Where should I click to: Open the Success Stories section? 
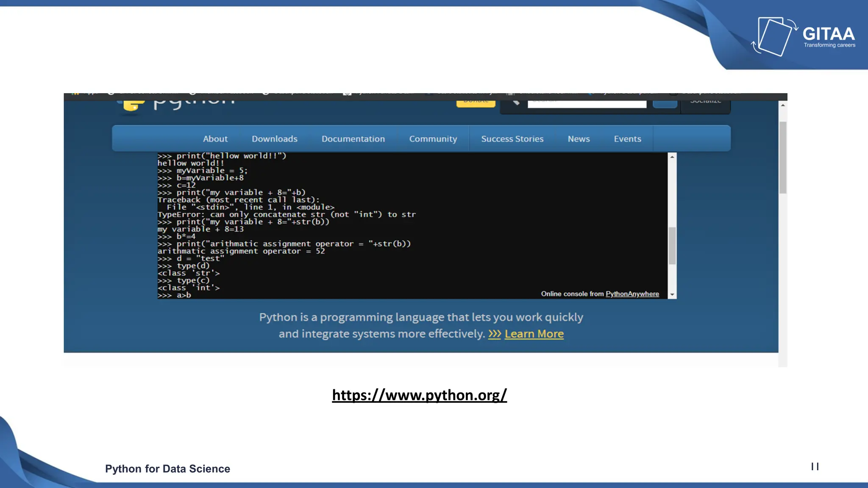tap(512, 139)
